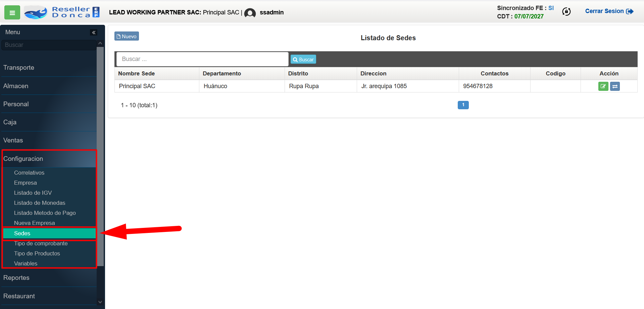Select Listado de Monedas menu item

40,203
